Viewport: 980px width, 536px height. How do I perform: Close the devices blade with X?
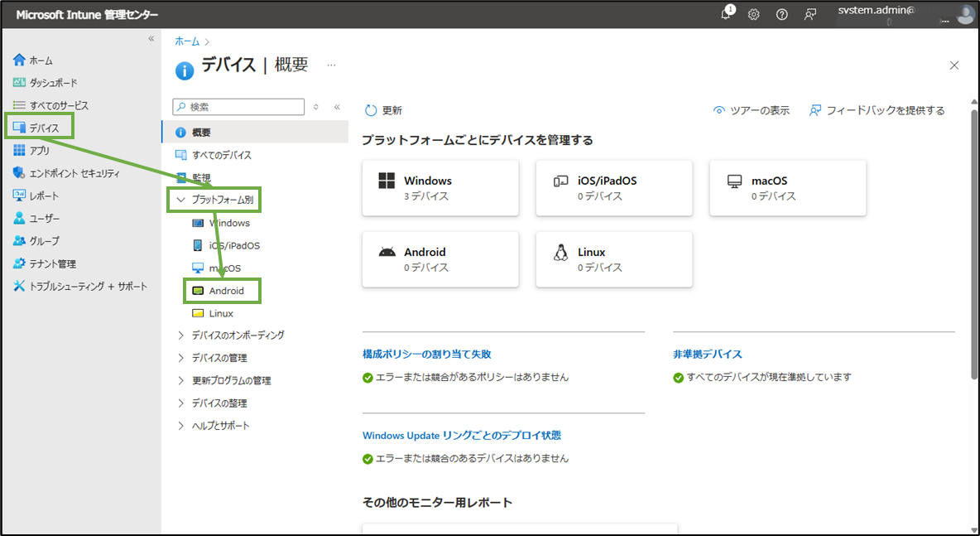(954, 65)
